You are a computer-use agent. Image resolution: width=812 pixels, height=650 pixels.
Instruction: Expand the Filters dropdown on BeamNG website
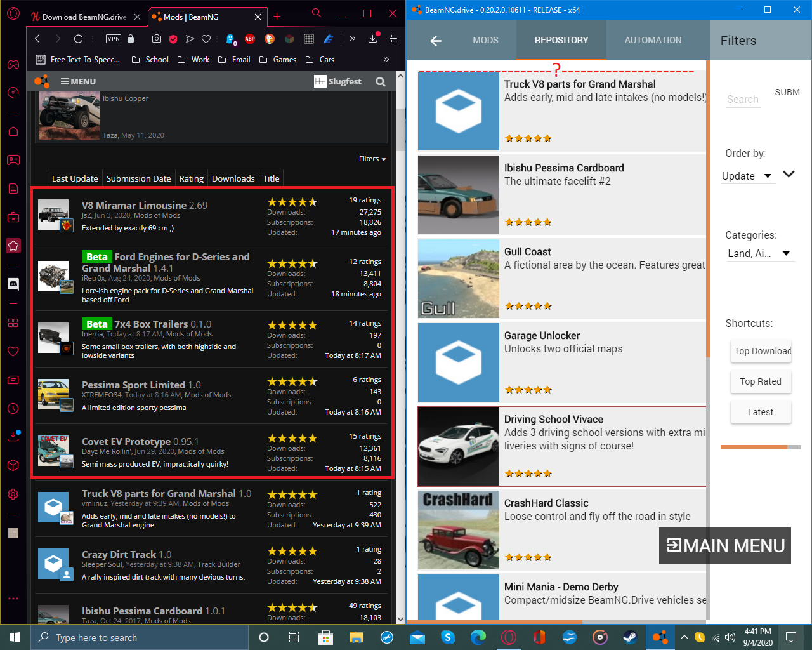[x=372, y=159]
